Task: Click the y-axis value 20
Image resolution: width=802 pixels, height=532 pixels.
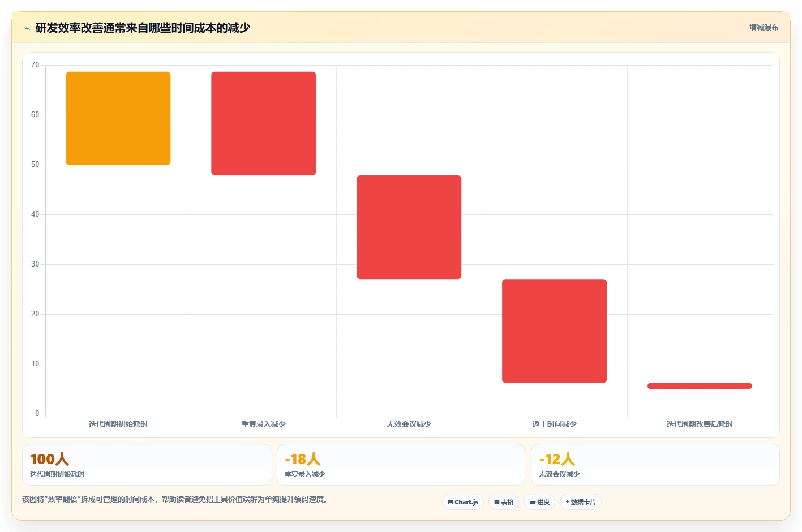Action: coord(35,314)
